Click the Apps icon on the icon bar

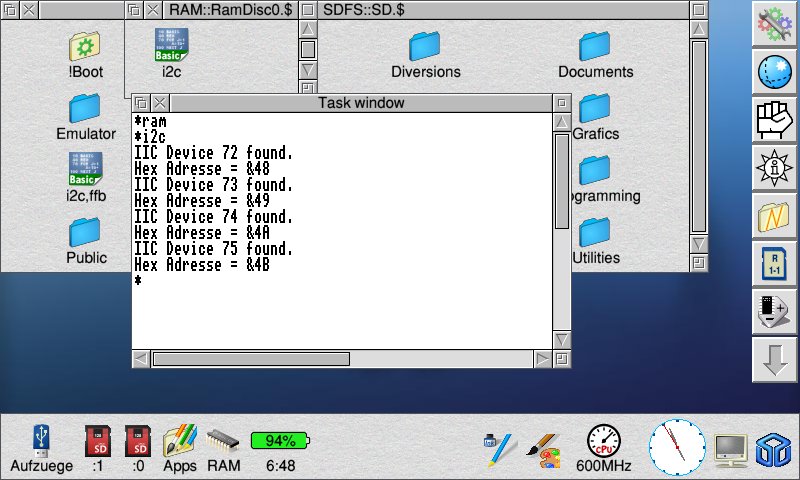click(180, 440)
